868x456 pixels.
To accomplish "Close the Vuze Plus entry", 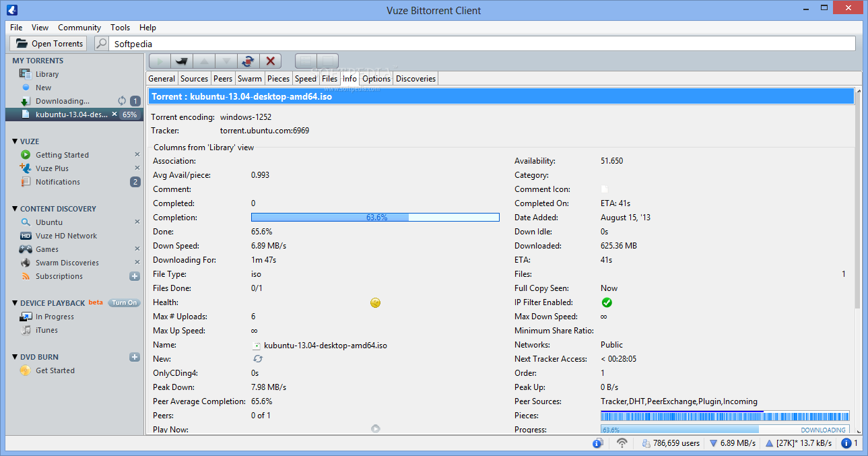I will coord(137,168).
